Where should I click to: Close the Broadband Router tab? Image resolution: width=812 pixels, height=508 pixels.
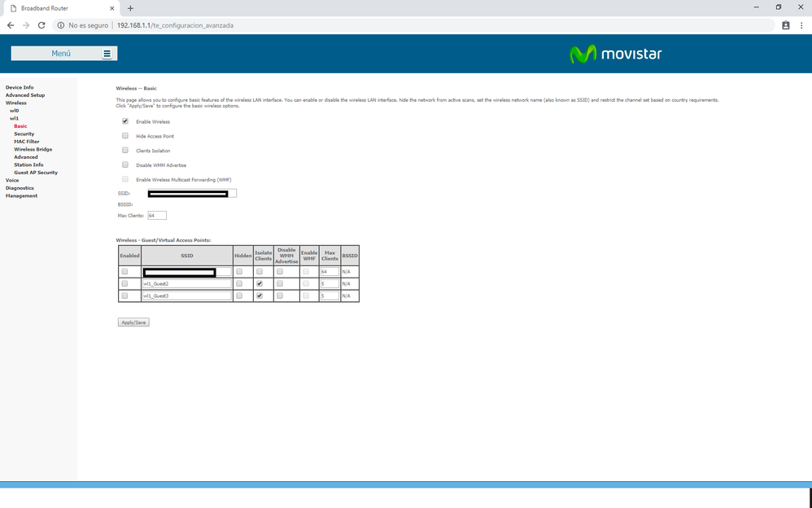click(x=112, y=8)
